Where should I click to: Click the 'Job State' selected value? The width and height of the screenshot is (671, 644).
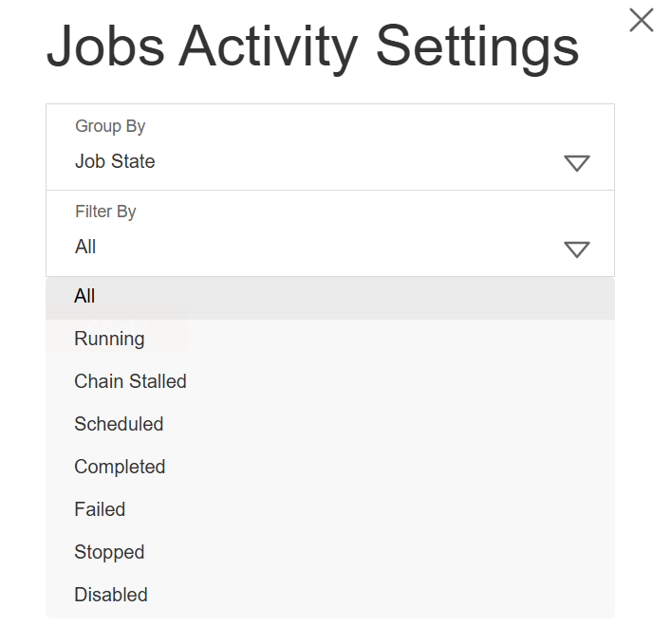tap(115, 161)
